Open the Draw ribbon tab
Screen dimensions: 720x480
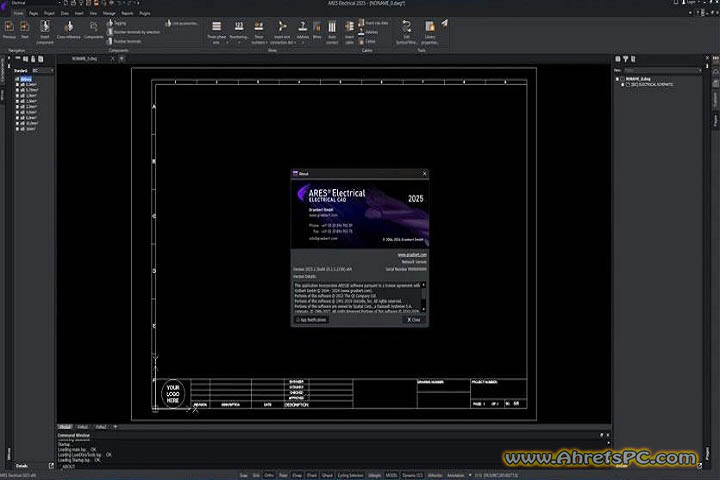pos(65,13)
